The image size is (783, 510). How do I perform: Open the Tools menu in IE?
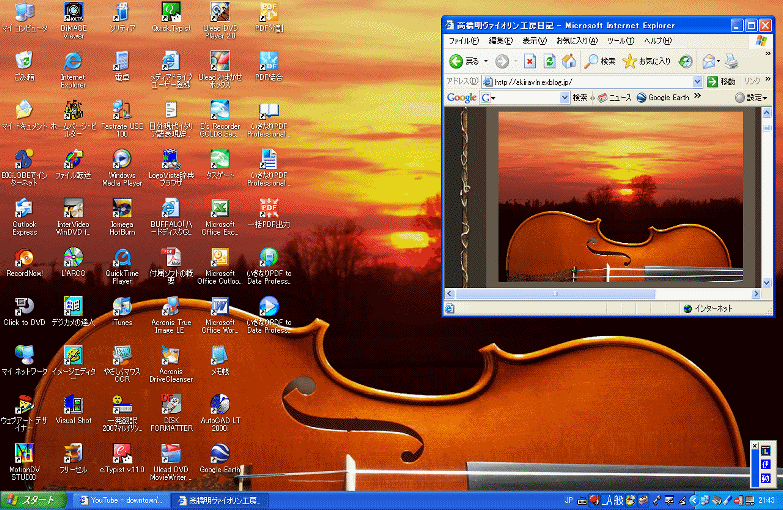621,40
